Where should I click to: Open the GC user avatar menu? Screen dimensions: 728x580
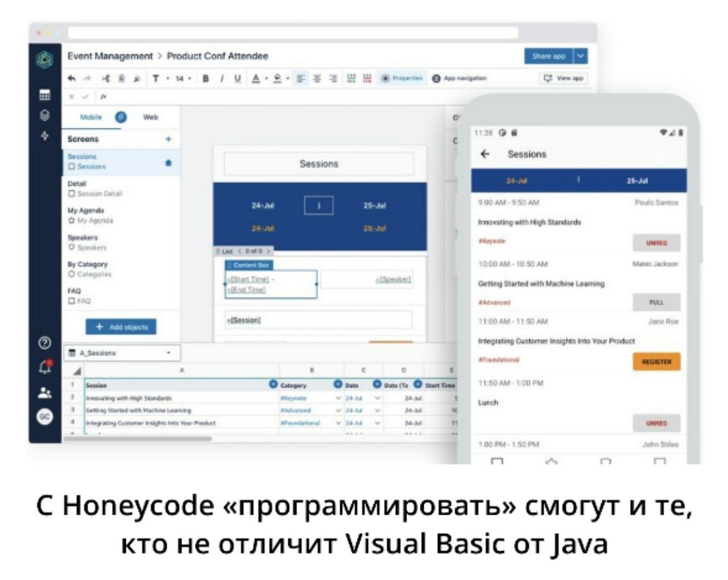tap(44, 417)
